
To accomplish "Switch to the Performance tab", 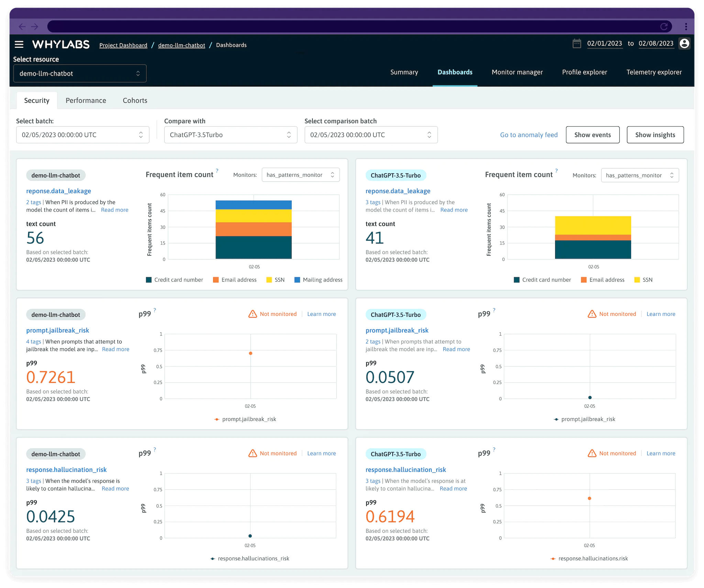I will click(86, 100).
